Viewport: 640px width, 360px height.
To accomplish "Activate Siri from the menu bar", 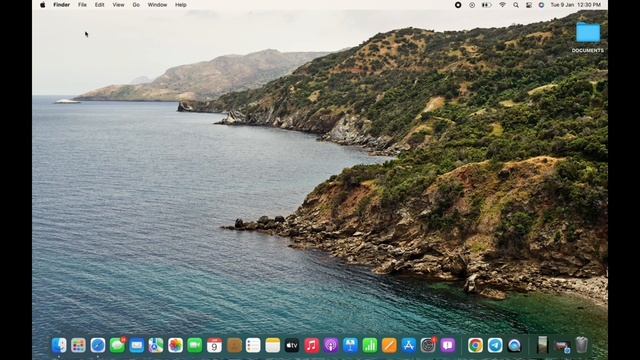I will 541,5.
